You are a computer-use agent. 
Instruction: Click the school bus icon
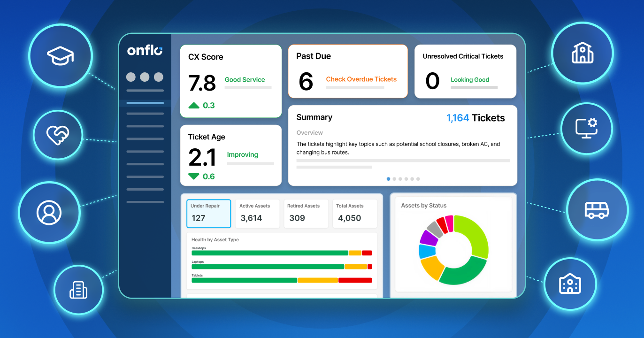point(597,210)
